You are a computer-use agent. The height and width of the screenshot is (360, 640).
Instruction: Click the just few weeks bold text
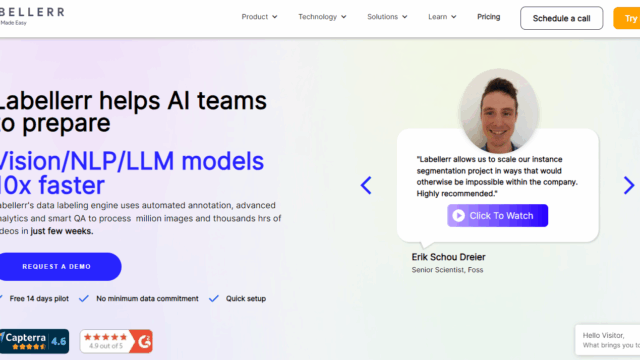pos(62,231)
